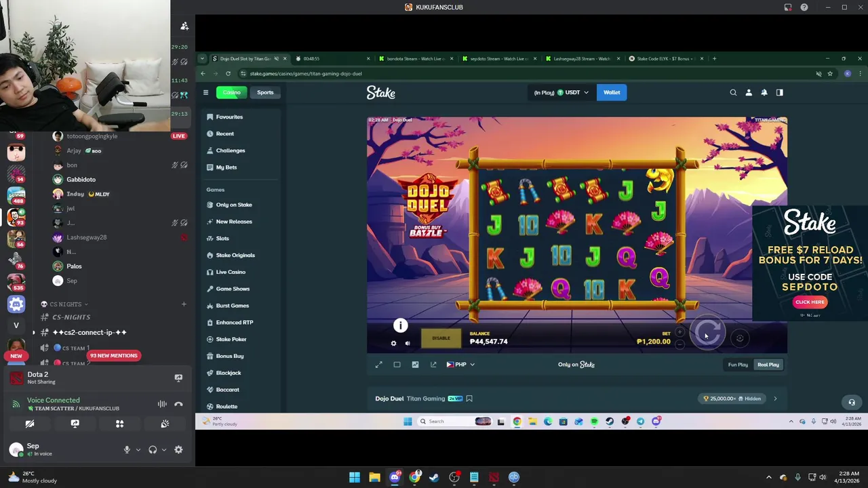
Task: Enter fullscreen mode for the game
Action: (379, 365)
